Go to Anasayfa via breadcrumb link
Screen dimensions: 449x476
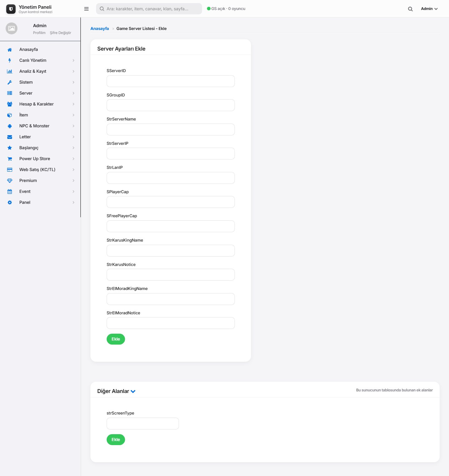click(100, 29)
